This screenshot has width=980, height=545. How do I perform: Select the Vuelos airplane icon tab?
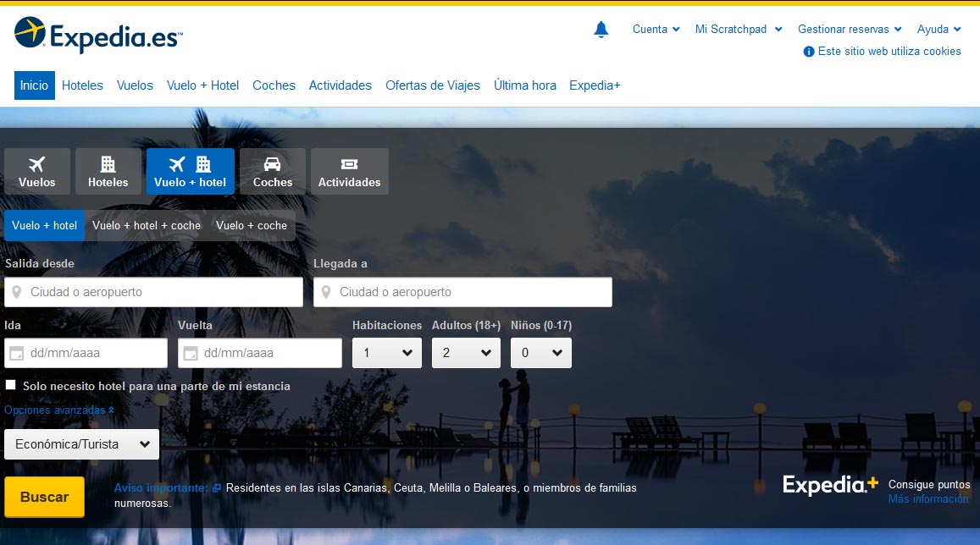(x=36, y=172)
